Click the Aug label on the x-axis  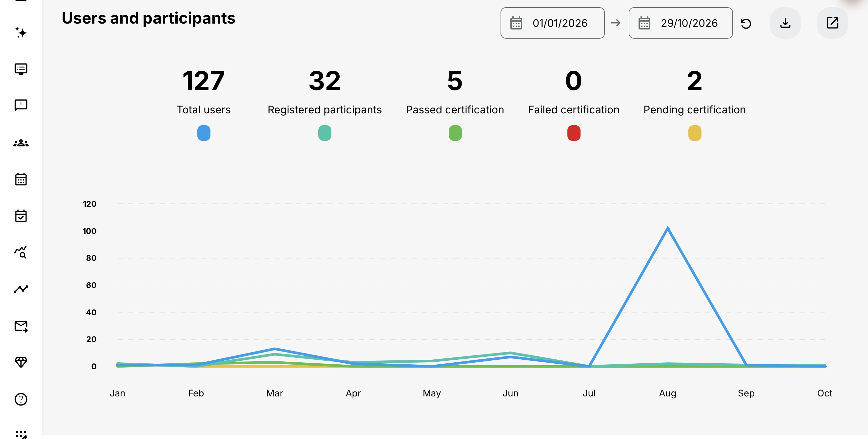667,393
